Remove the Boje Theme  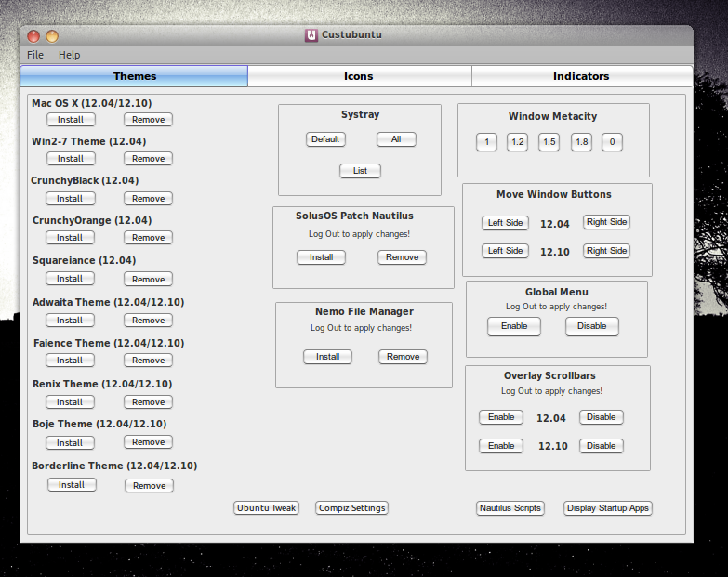tap(148, 441)
